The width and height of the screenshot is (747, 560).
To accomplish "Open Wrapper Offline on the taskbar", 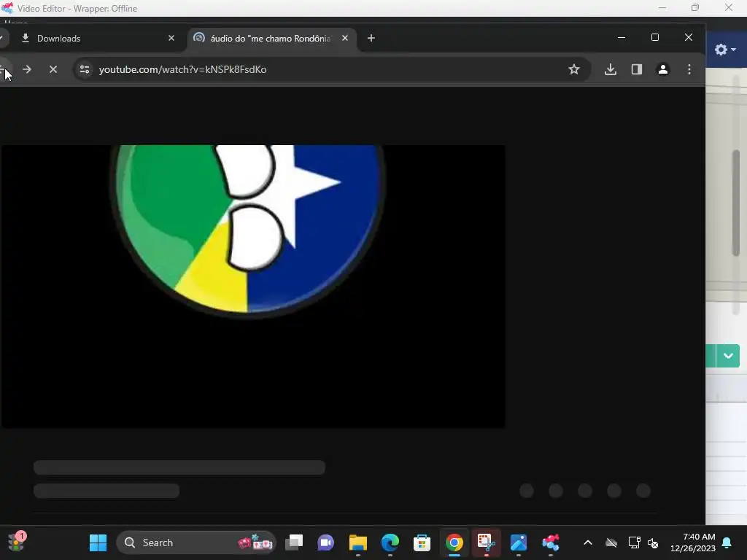I will tap(550, 542).
